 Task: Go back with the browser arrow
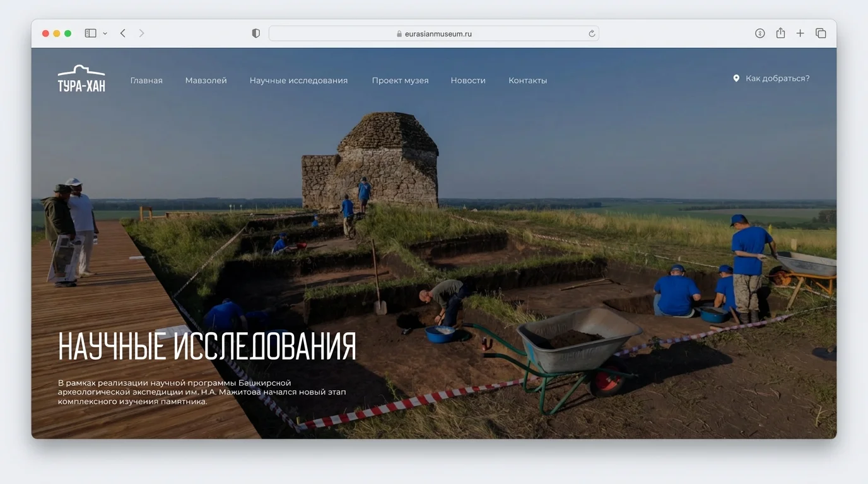pos(123,33)
